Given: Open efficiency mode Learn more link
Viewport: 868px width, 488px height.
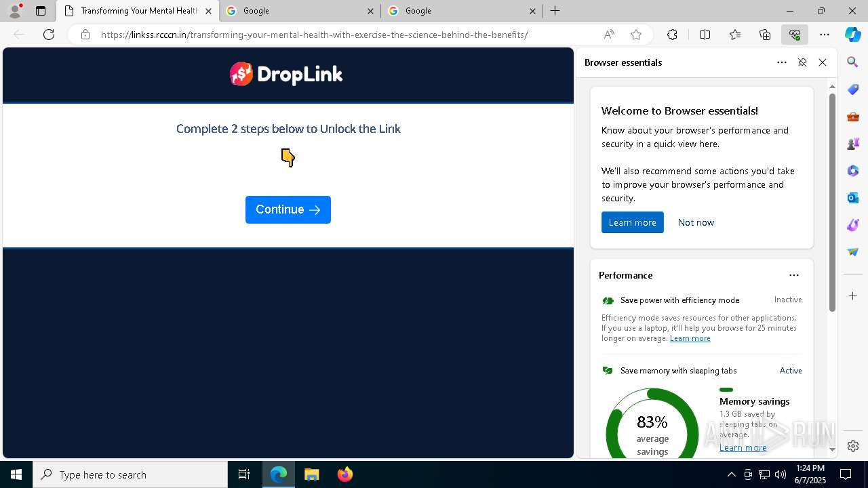Looking at the screenshot, I should coord(690,338).
